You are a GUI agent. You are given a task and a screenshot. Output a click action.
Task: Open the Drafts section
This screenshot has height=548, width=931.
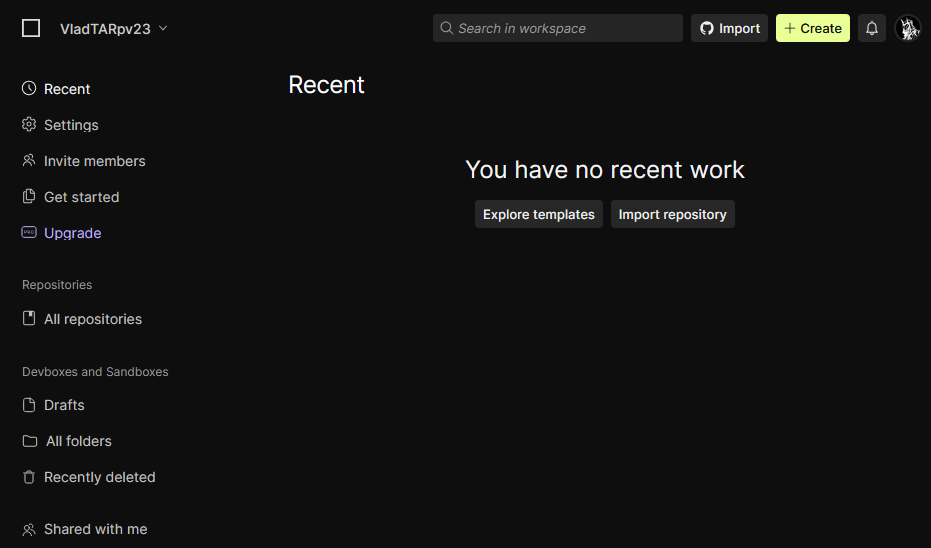click(x=64, y=405)
